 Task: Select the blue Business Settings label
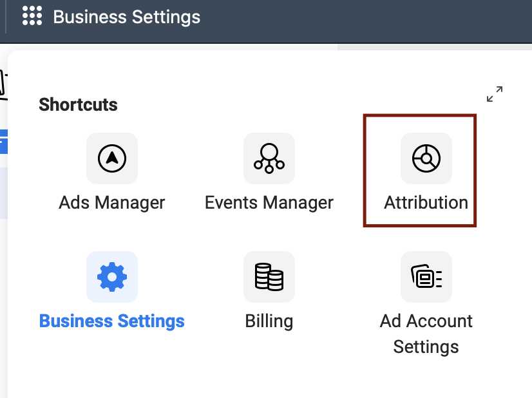click(x=112, y=321)
